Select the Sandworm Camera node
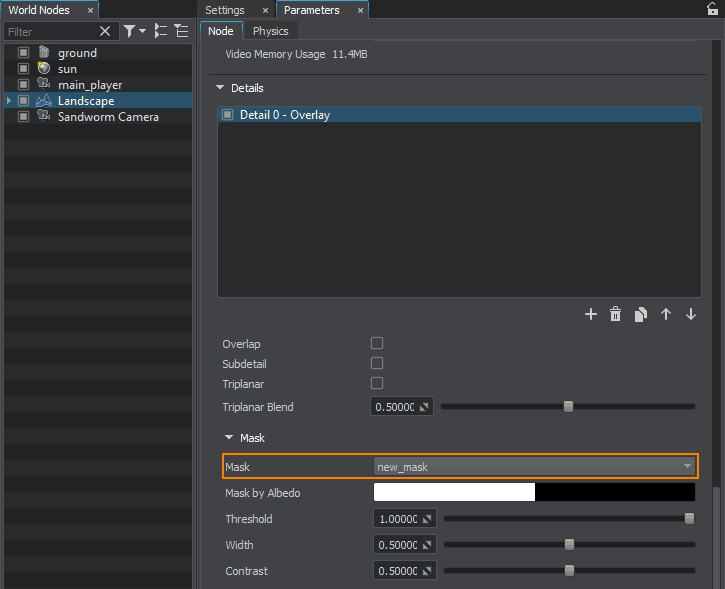This screenshot has height=589, width=725. click(108, 117)
